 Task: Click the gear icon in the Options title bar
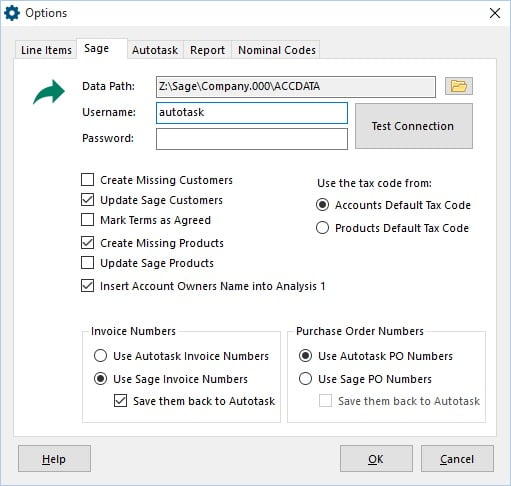pos(12,13)
